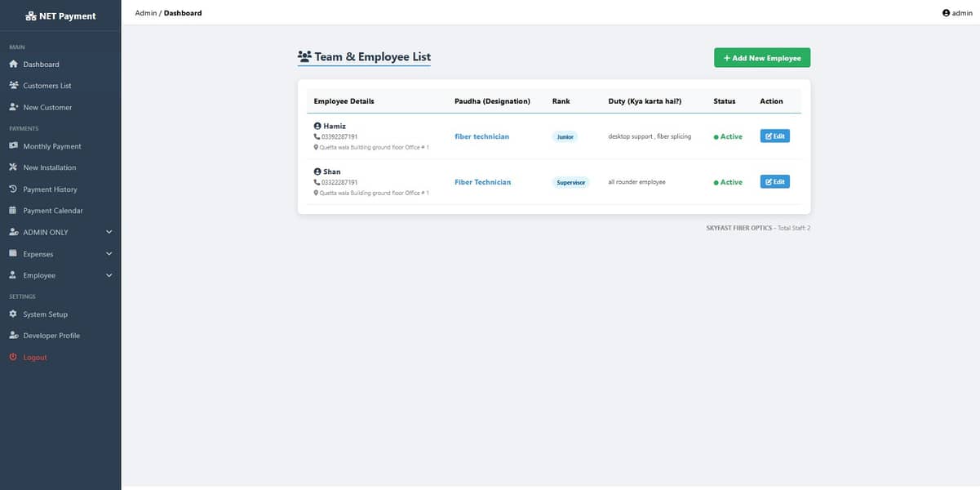Click the Employee Details column header
Image resolution: width=980 pixels, height=490 pixels.
pyautogui.click(x=344, y=101)
